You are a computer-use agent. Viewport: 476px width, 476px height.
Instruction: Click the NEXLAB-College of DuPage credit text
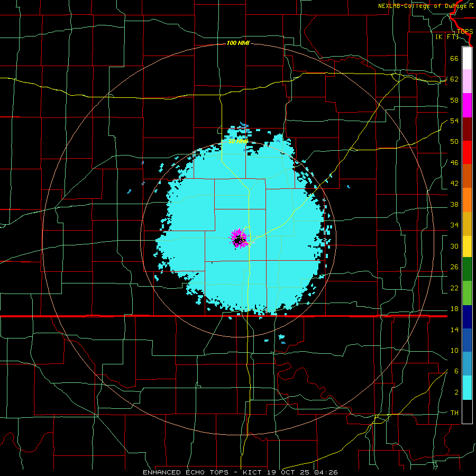tap(423, 6)
